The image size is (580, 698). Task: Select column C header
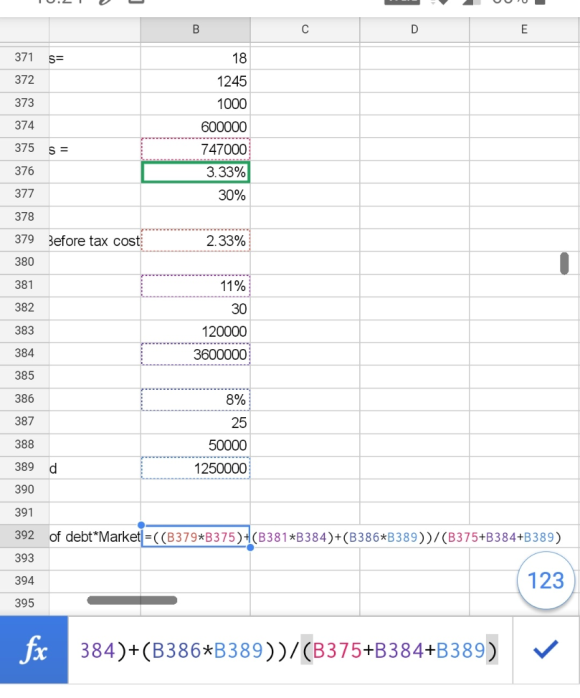305,30
